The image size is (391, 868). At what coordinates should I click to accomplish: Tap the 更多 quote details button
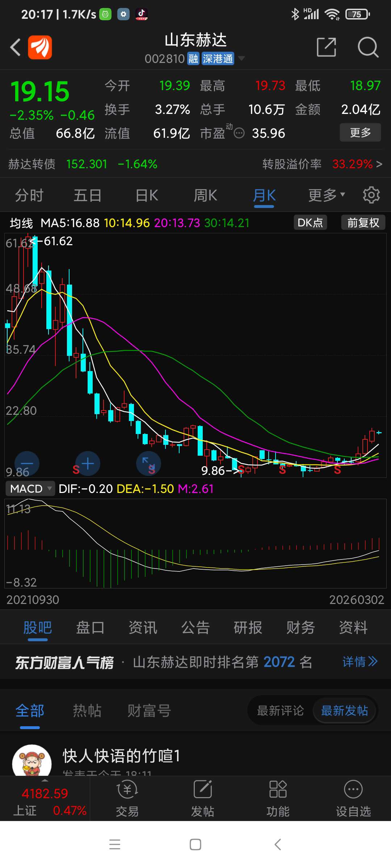click(x=360, y=132)
